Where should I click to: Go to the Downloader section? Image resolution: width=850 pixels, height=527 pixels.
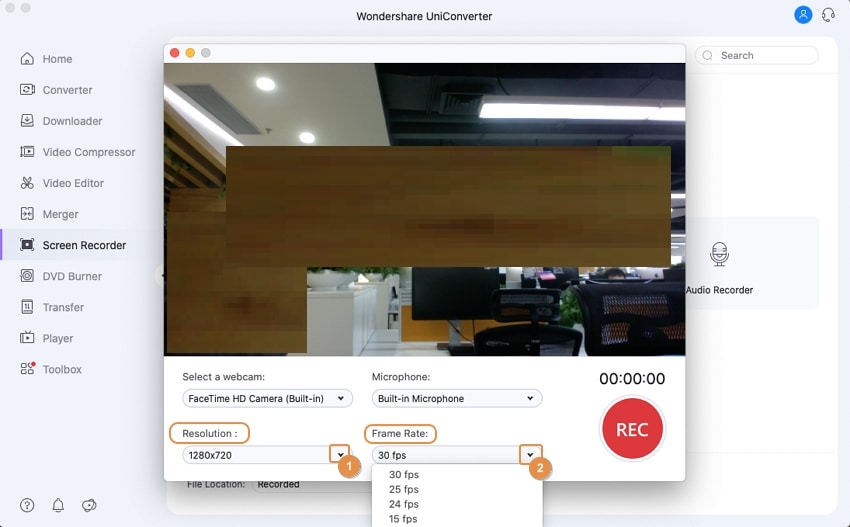72,121
